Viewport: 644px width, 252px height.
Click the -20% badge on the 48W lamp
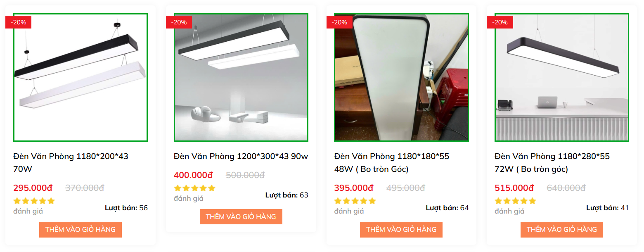(x=340, y=22)
